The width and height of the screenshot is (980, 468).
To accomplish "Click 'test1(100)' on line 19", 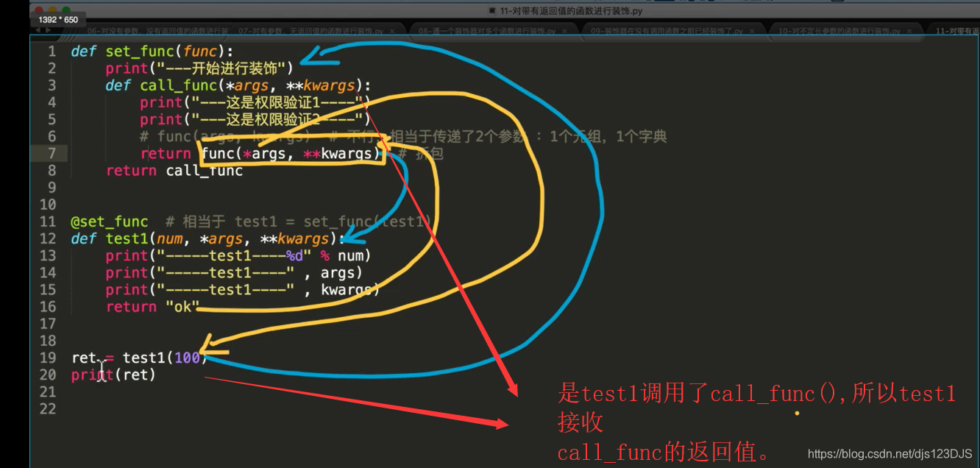I will click(166, 358).
